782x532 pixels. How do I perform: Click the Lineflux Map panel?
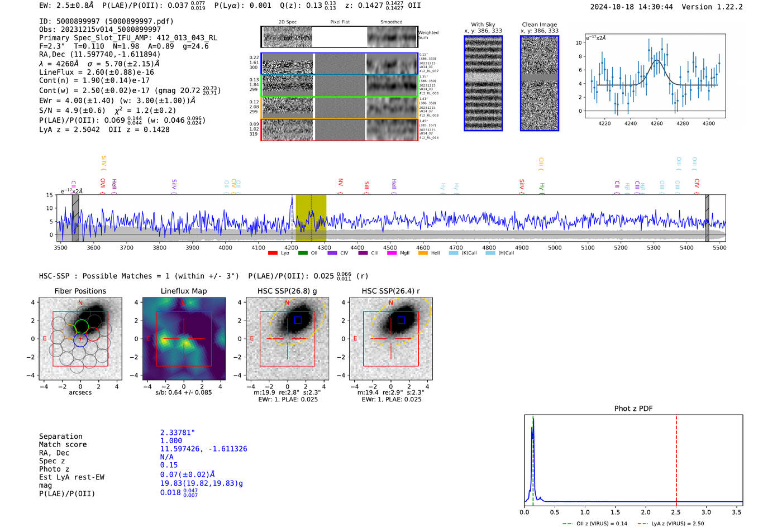pyautogui.click(x=184, y=339)
